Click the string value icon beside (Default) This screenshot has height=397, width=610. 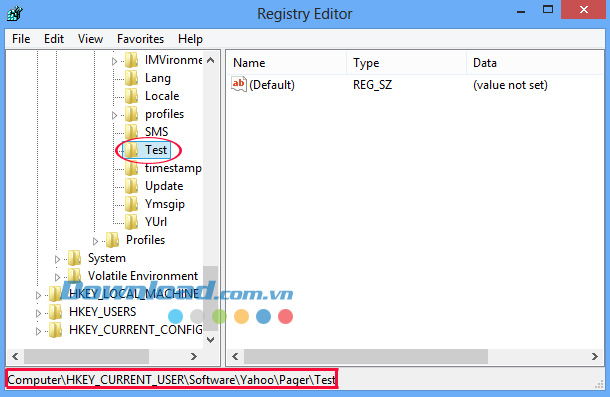click(239, 84)
